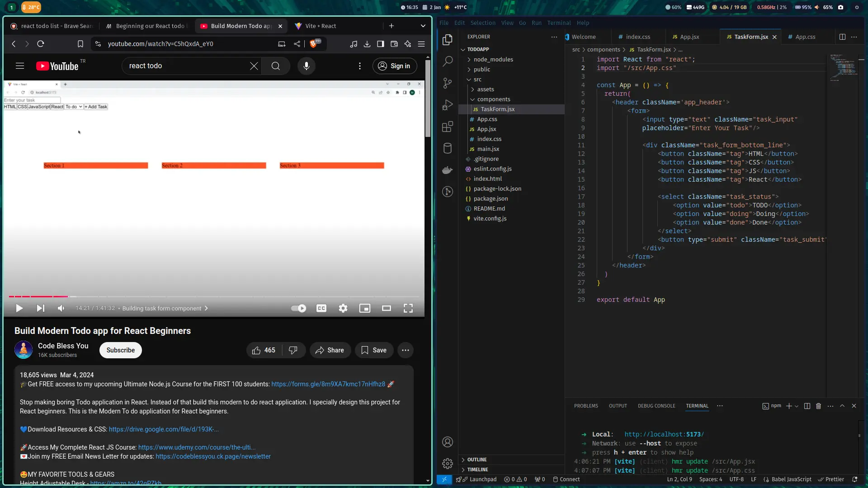Reload the page in Brave
The image size is (868, 488).
[x=41, y=44]
